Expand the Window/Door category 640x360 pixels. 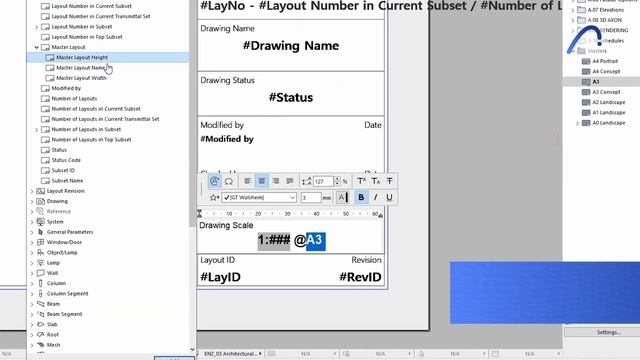coord(32,242)
